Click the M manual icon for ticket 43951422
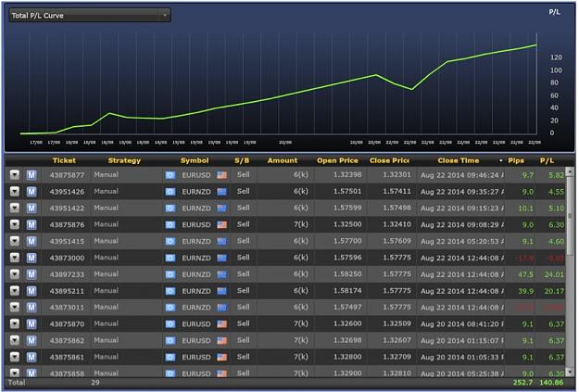Screen dimensions: 579x392 click(x=31, y=208)
